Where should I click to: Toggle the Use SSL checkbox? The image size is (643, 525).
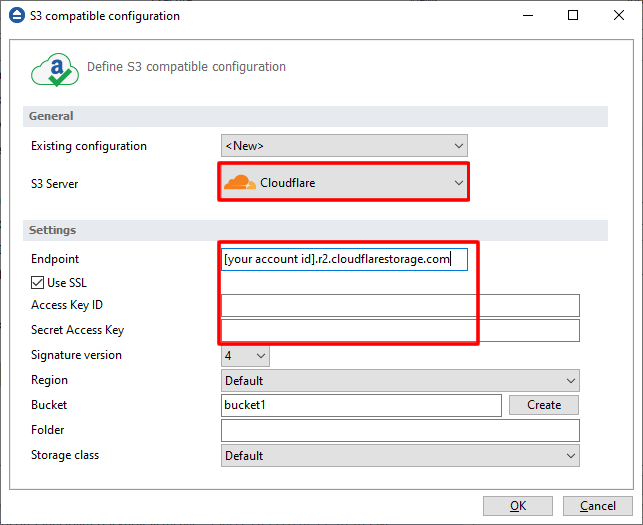tap(38, 283)
